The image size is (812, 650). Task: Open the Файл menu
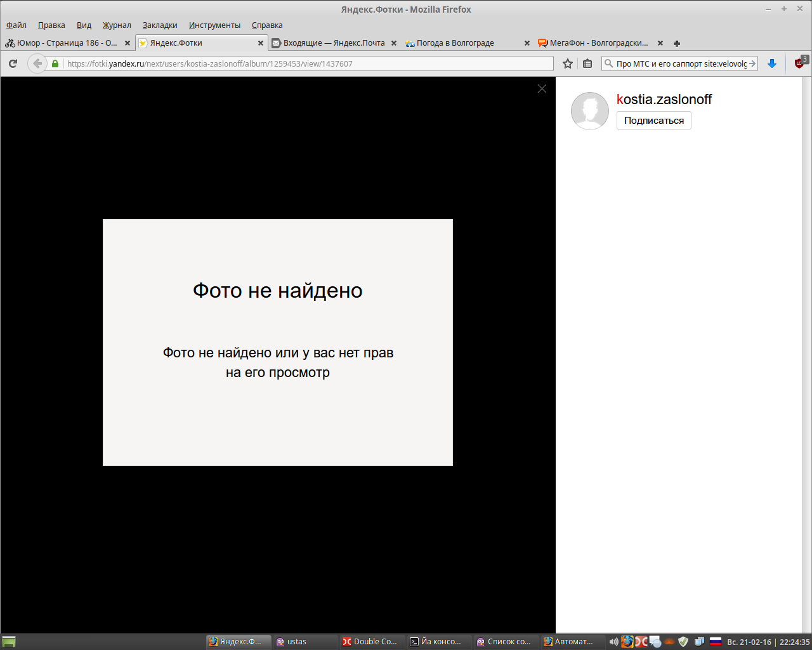coord(16,25)
